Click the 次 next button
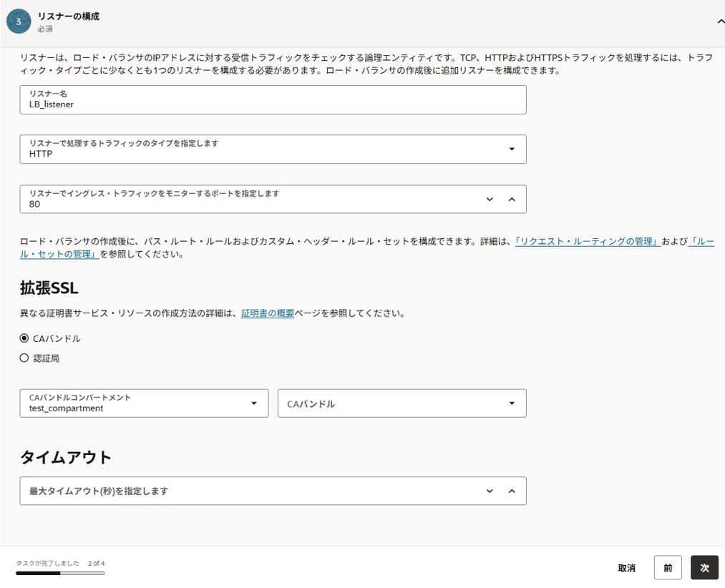Image resolution: width=725 pixels, height=588 pixels. click(704, 568)
